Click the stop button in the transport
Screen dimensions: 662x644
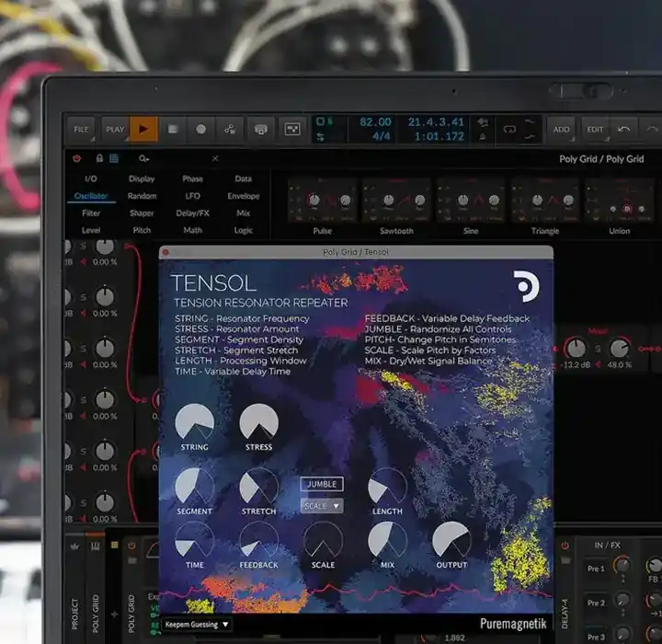tap(173, 129)
